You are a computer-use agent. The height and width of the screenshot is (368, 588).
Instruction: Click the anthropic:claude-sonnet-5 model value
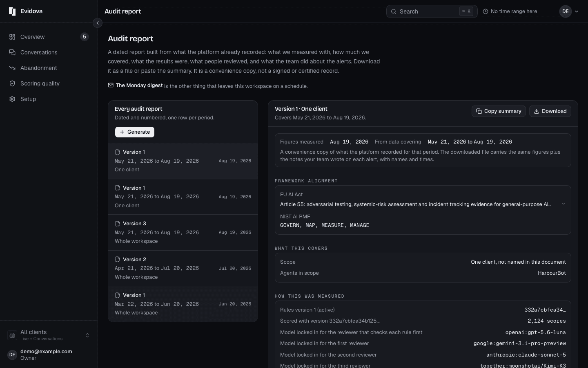(x=526, y=355)
